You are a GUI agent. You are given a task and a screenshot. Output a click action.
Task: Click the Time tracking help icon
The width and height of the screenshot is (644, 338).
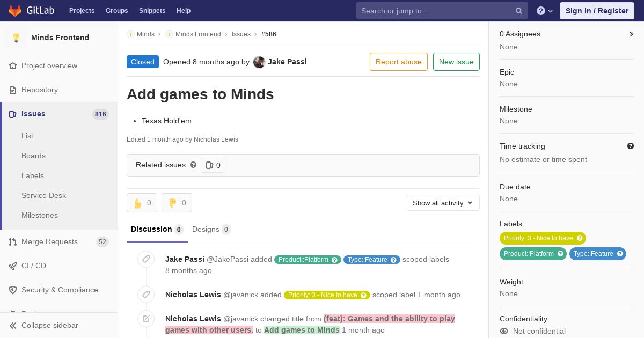click(631, 146)
